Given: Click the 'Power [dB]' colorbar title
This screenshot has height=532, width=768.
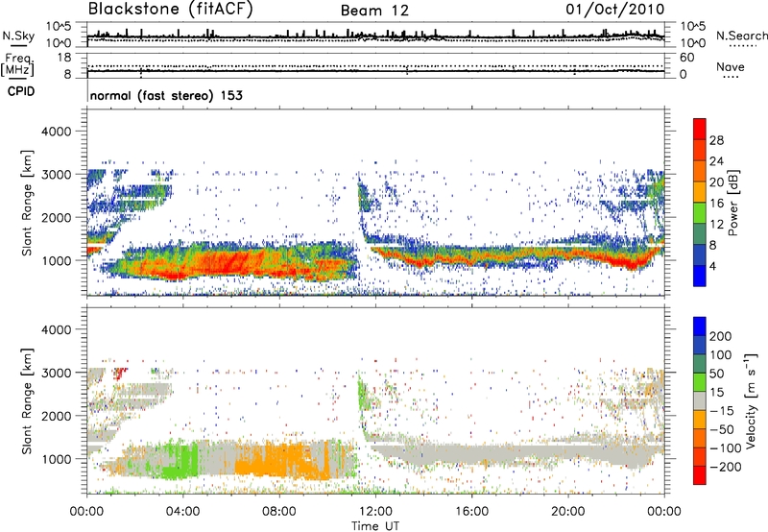Looking at the screenshot, I should tap(732, 203).
